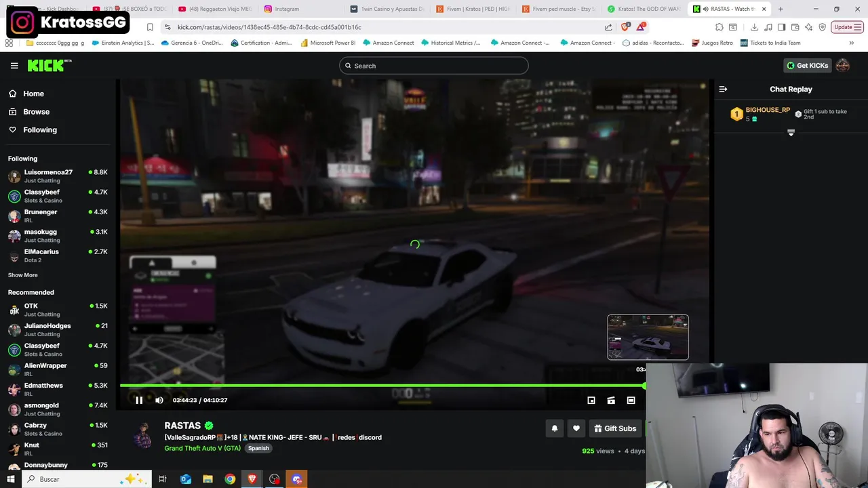Open Brunenger channel in Following
Viewport: 868px width, 488px height.
(58, 216)
